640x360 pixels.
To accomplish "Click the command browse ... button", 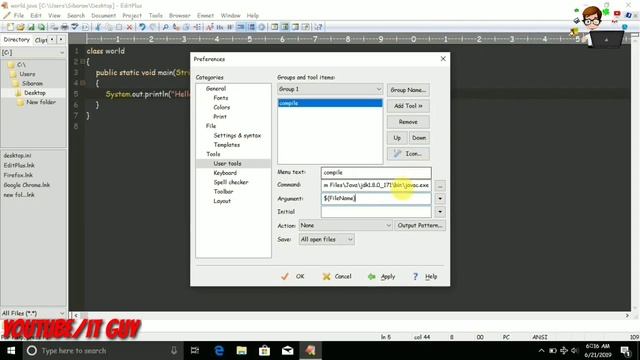I will click(x=440, y=186).
